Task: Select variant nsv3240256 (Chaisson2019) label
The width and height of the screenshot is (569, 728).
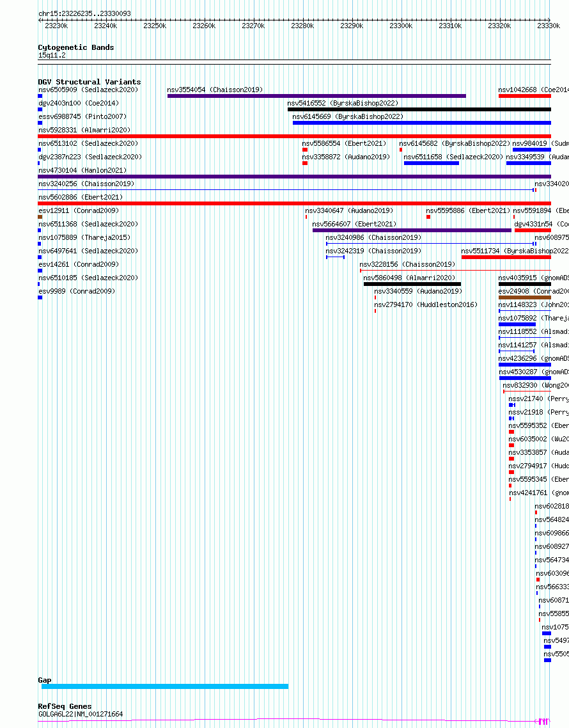Action: tap(86, 184)
